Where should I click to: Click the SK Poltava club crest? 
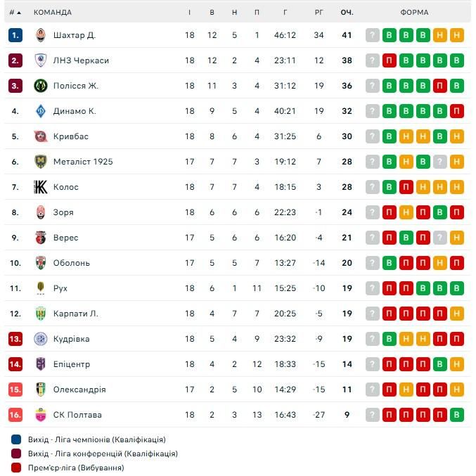[x=41, y=415]
